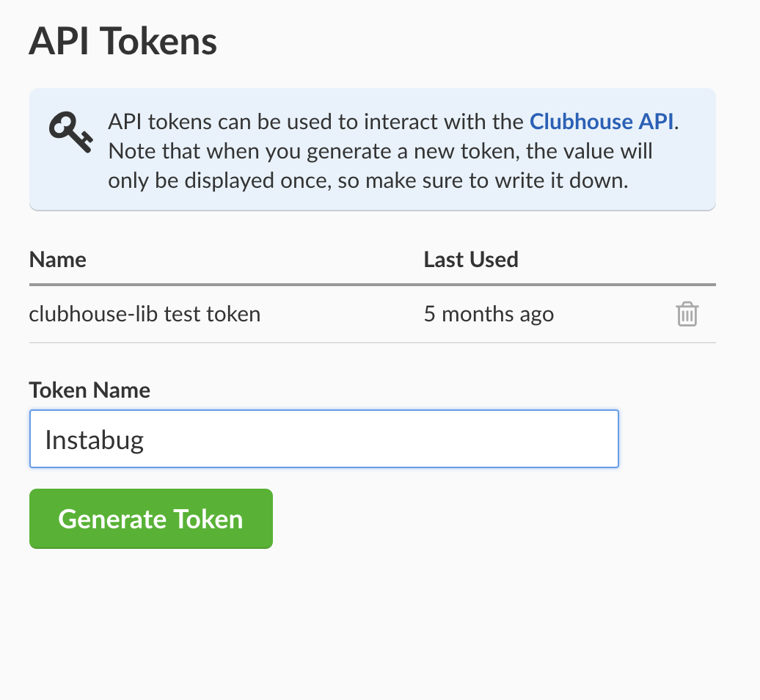The image size is (760, 700).
Task: Select the clubhouse-lib test token row name
Action: pos(145,314)
